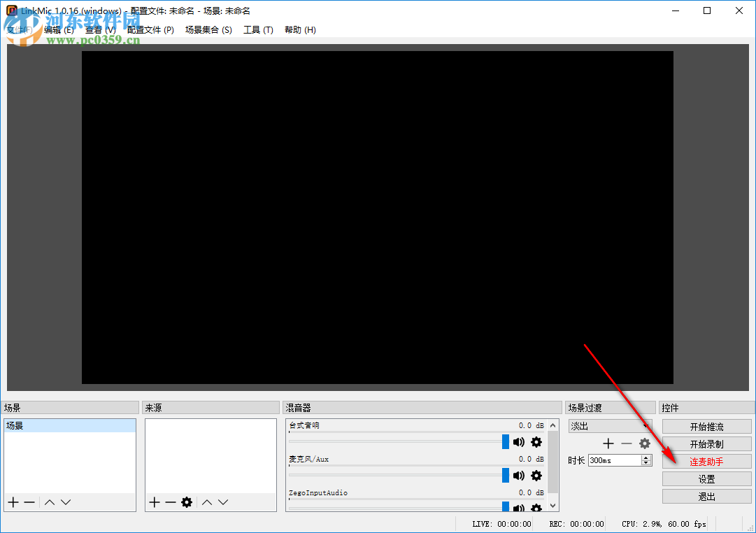Image resolution: width=756 pixels, height=533 pixels.
Task: Open the 淡出 transition dropdown
Action: [611, 426]
